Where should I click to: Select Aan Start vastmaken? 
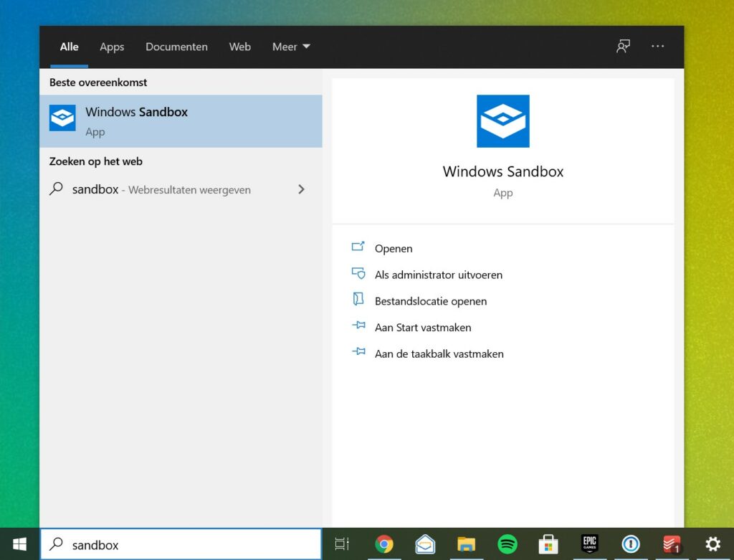(x=423, y=327)
